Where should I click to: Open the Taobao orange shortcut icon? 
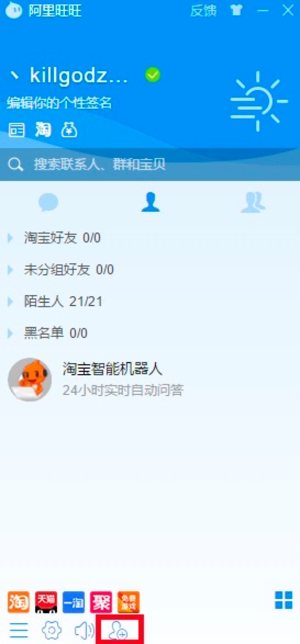pos(19,602)
